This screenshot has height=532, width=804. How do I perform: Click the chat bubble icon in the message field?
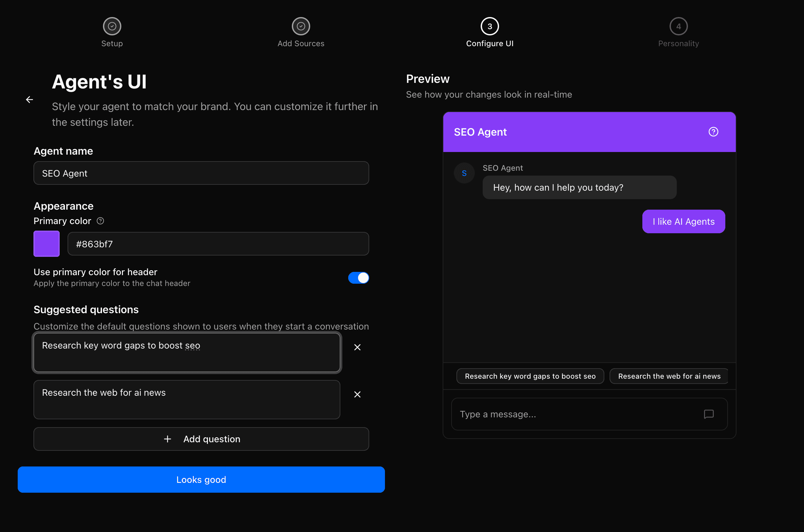[709, 414]
